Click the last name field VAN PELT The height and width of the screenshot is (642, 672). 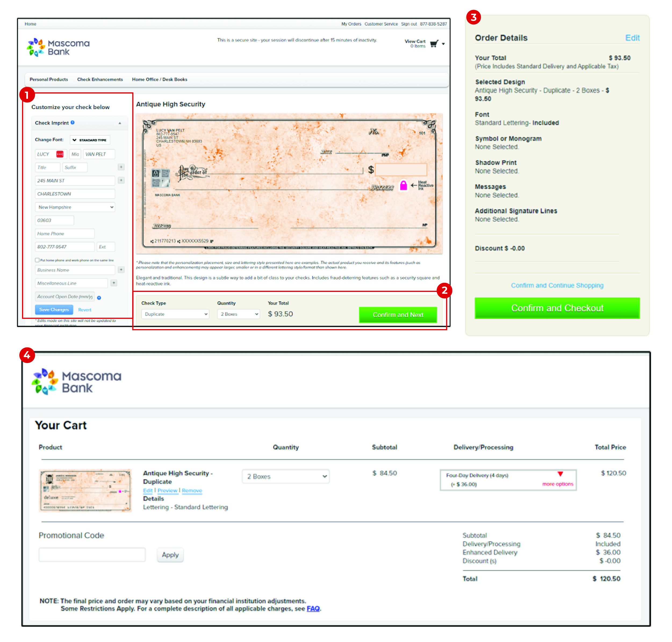coord(99,154)
